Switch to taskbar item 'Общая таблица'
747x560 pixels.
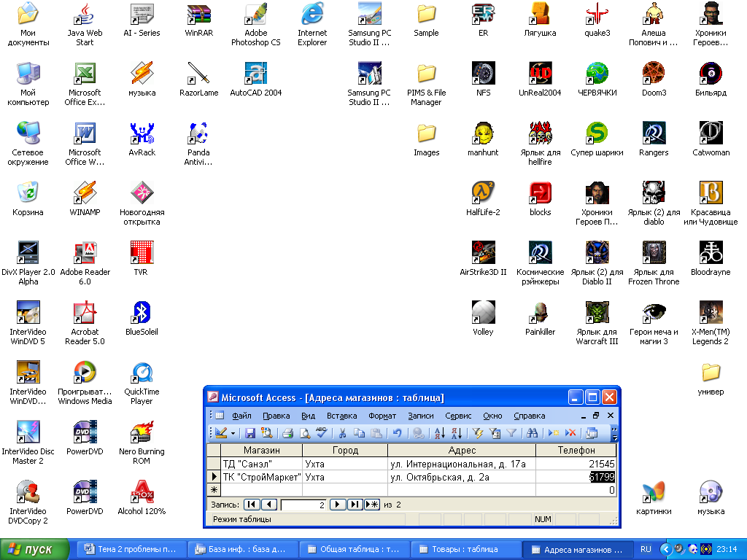pyautogui.click(x=354, y=550)
